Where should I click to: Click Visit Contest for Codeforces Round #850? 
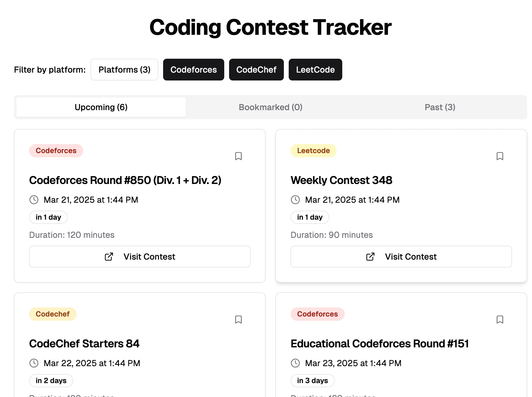click(140, 257)
